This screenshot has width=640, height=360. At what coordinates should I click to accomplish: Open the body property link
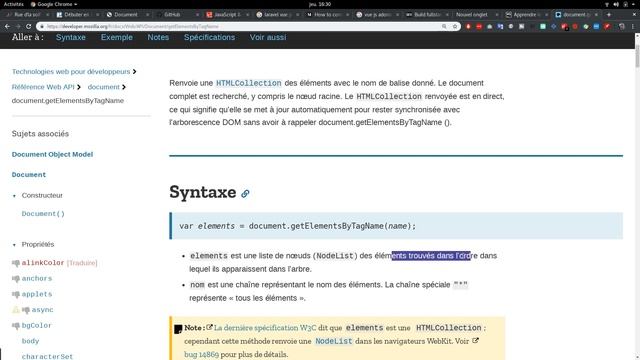[30, 341]
